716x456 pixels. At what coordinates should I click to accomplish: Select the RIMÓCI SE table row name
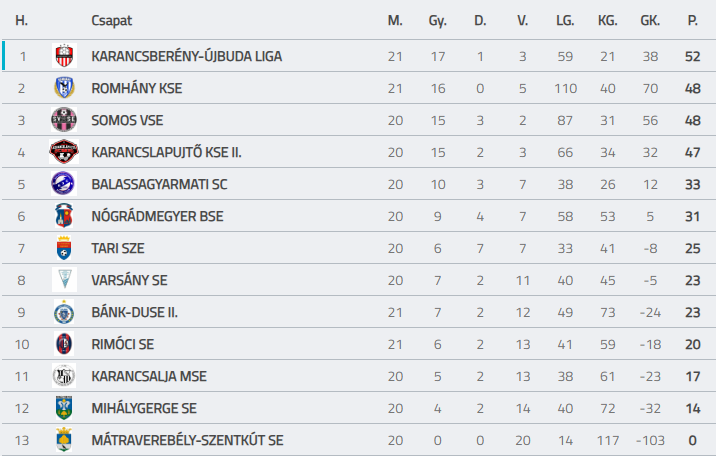123,344
